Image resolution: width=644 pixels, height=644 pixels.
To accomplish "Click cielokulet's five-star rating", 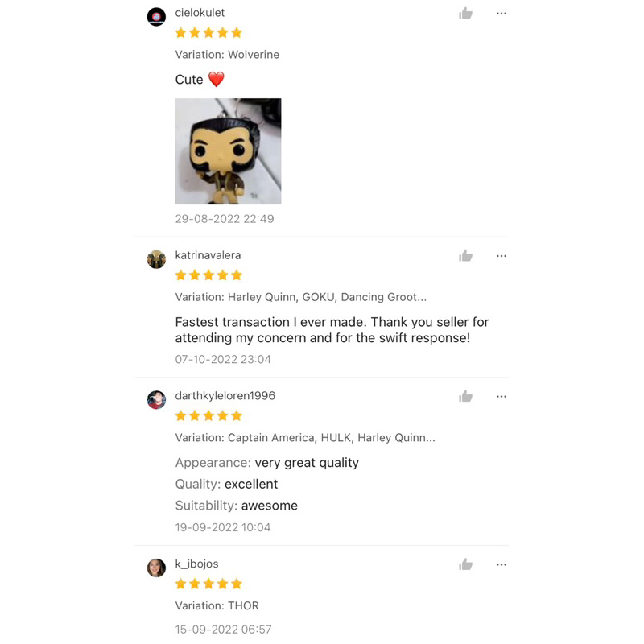I will click(208, 33).
